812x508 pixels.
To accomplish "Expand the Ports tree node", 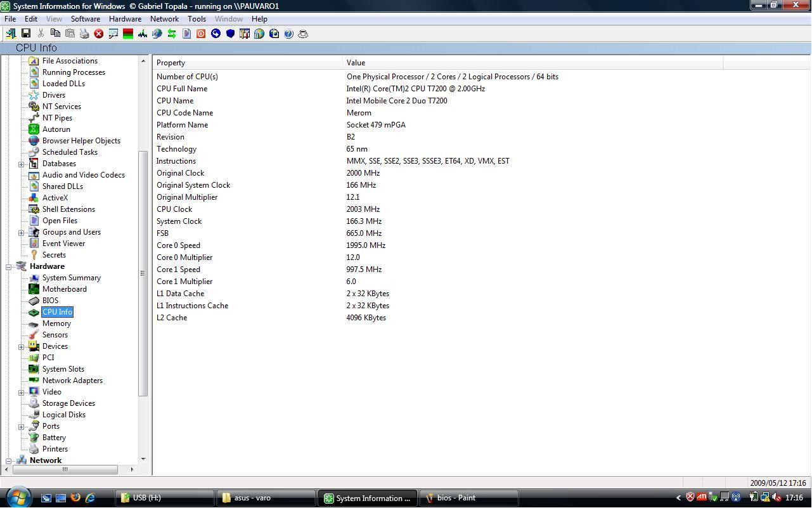I will click(21, 427).
